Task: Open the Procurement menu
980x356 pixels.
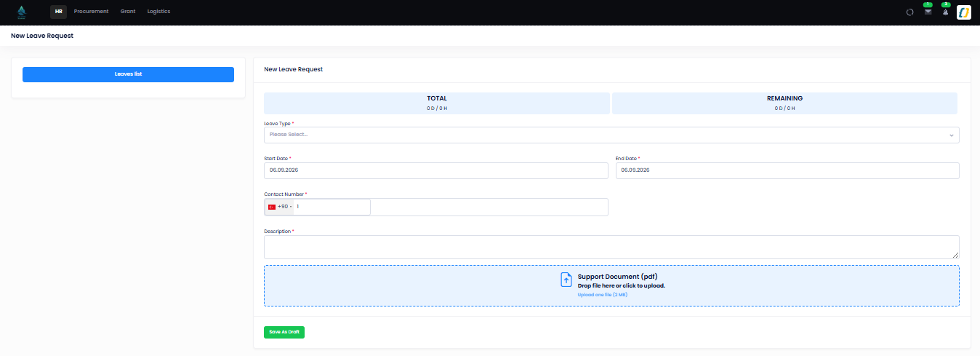Action: pos(91,12)
